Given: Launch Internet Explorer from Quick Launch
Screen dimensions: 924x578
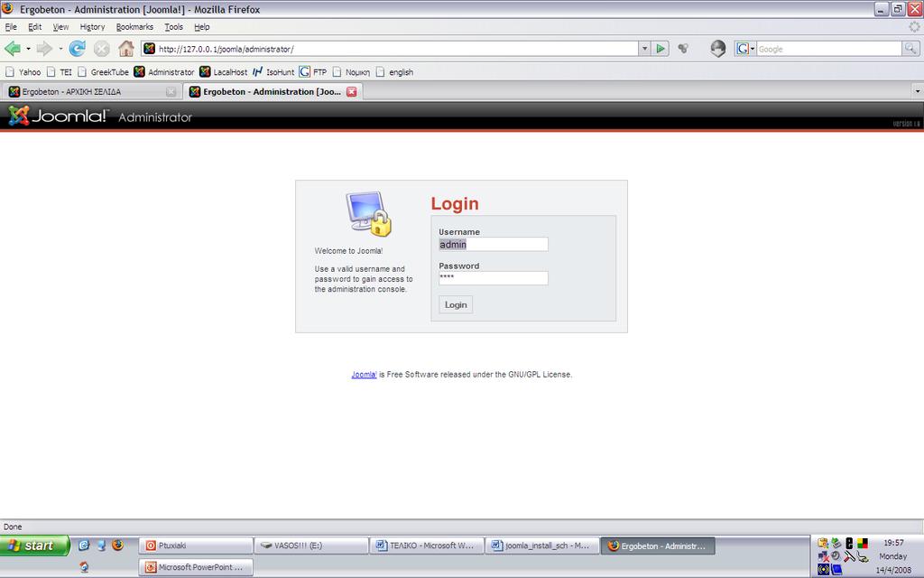Looking at the screenshot, I should 84,545.
